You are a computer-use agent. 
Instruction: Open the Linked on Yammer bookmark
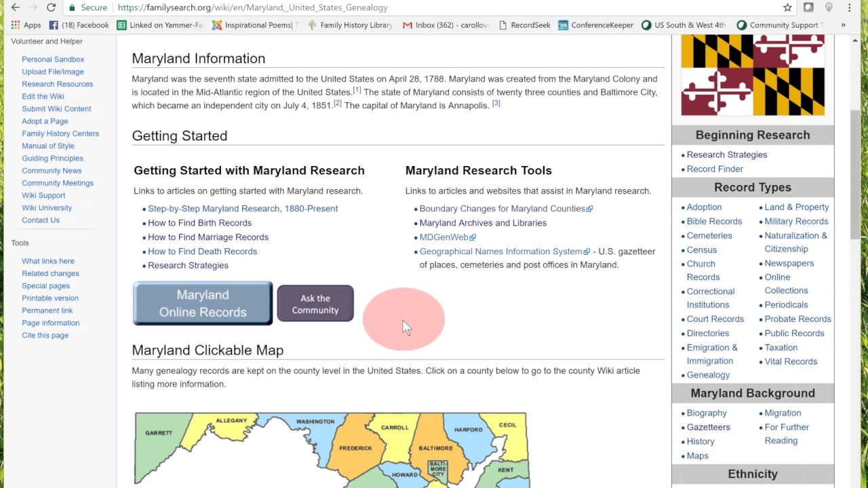(x=159, y=25)
